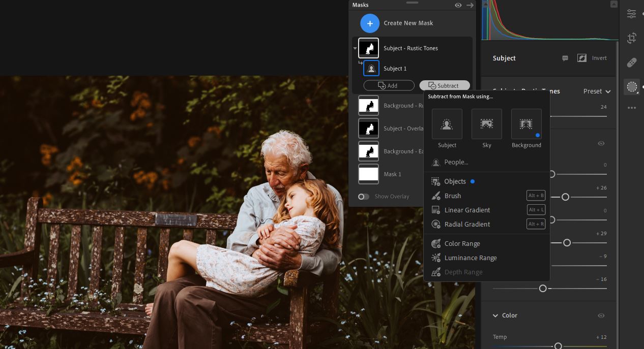
Task: Click the Add button under Subject 1
Action: pyautogui.click(x=389, y=86)
